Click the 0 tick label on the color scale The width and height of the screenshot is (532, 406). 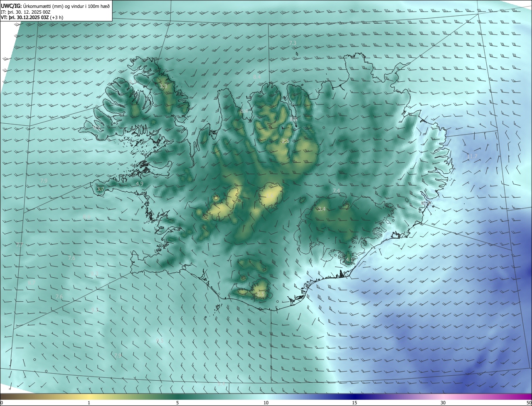(x=2, y=403)
